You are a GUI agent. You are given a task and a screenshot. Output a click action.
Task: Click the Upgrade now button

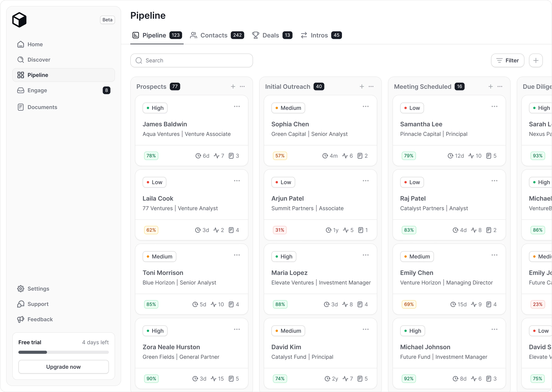[63, 367]
